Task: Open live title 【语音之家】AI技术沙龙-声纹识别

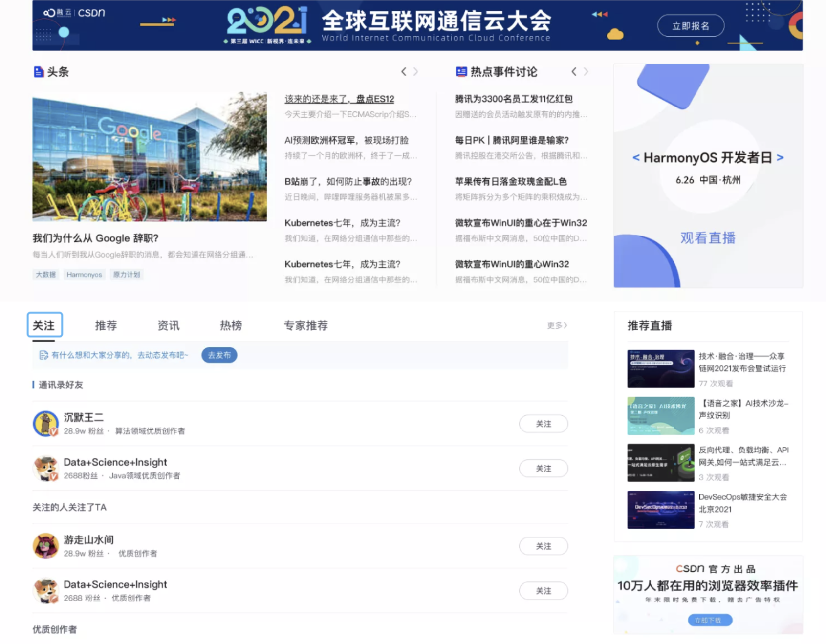Action: click(x=743, y=409)
